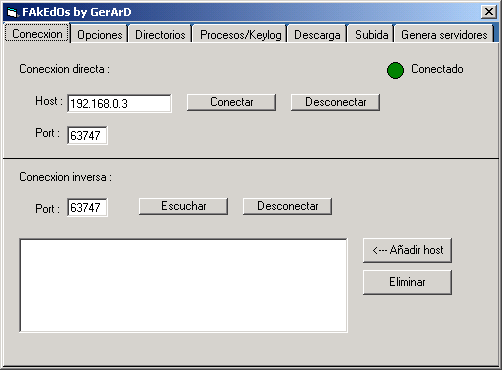Open the Directorios tab
Image resolution: width=502 pixels, height=370 pixels.
(160, 35)
